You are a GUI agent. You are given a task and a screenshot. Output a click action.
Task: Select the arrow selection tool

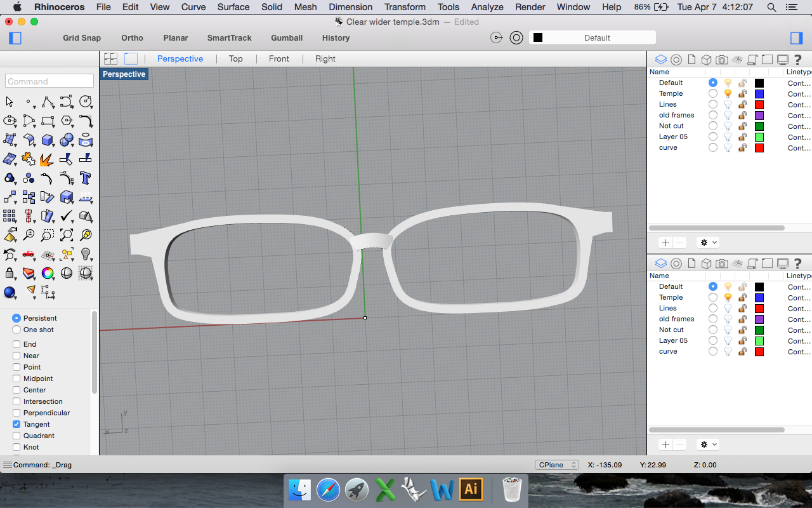[x=9, y=102]
